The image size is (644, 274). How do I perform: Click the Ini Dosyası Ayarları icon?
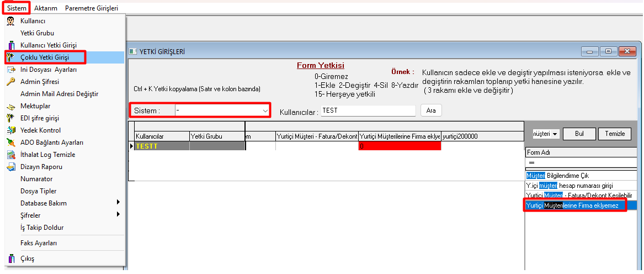(10, 70)
